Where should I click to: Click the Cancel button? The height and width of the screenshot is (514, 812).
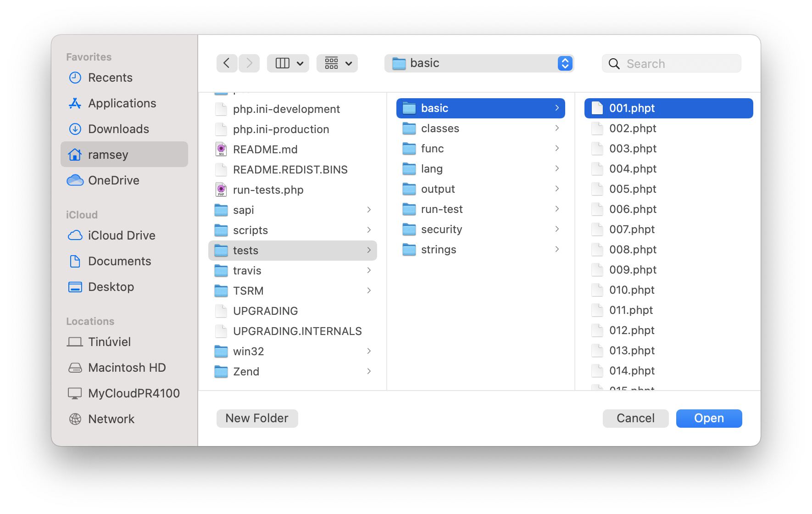click(635, 418)
